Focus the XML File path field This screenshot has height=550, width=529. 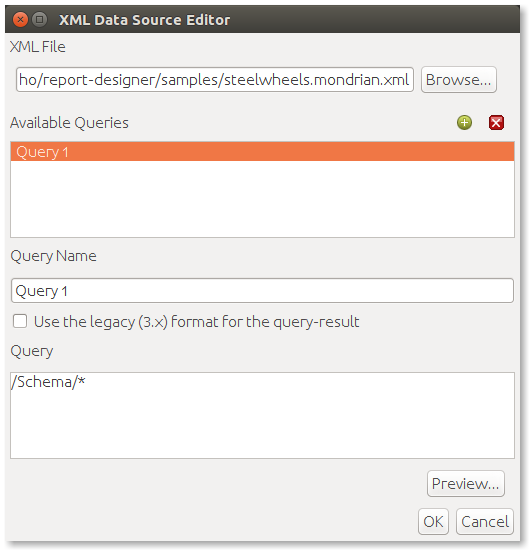click(x=215, y=80)
